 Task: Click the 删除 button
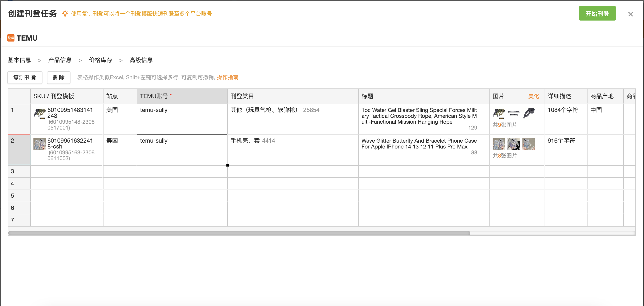click(x=59, y=78)
